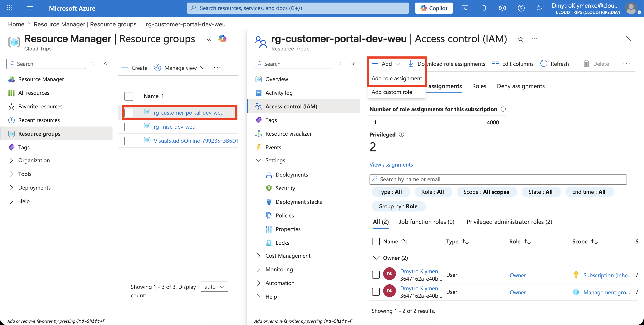Open rg-misc-dev-weu resource group link
The image size is (644, 325).
click(175, 127)
